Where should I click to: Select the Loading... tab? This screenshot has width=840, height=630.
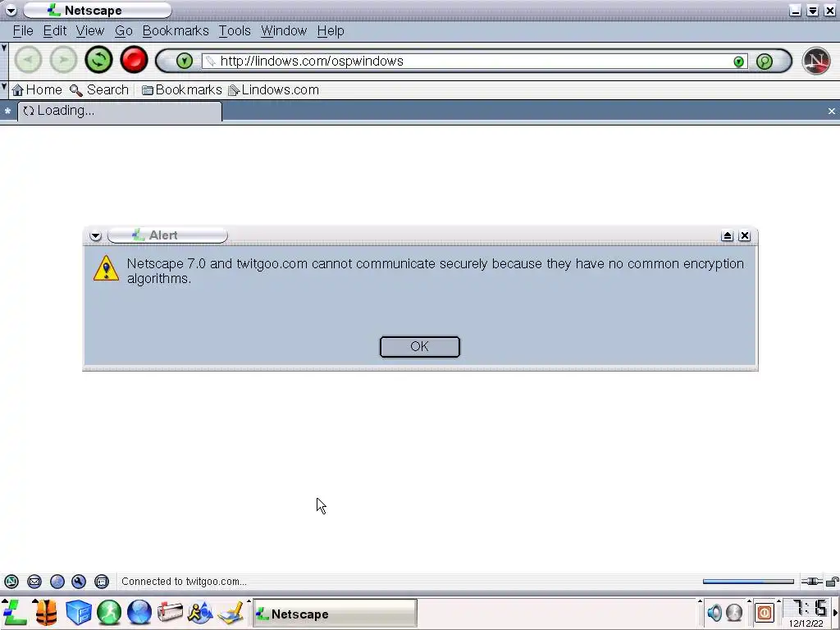coord(120,111)
